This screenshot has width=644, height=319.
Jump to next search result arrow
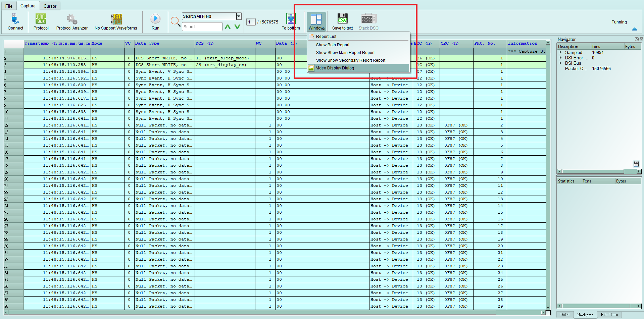237,27
